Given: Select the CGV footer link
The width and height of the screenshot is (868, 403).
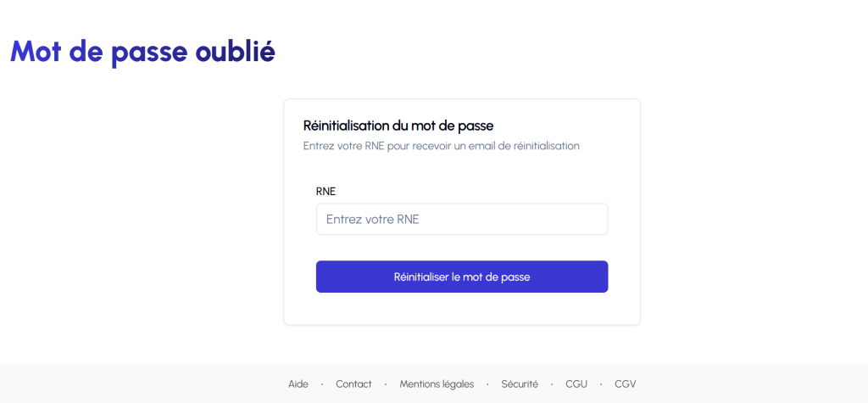Looking at the screenshot, I should (x=626, y=383).
